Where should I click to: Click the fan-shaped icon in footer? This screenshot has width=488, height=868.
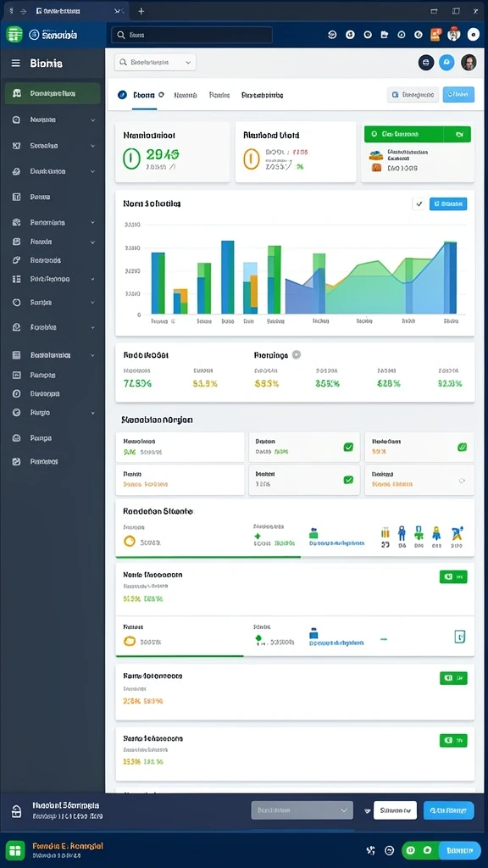coord(371,850)
